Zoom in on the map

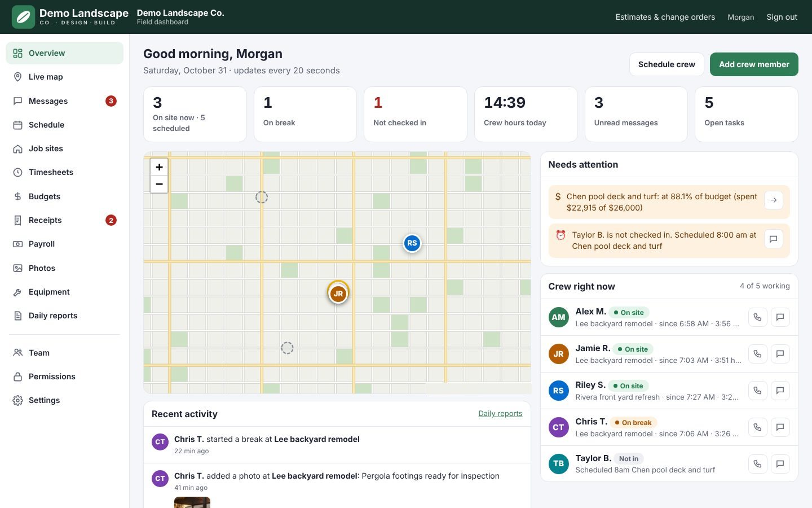159,167
